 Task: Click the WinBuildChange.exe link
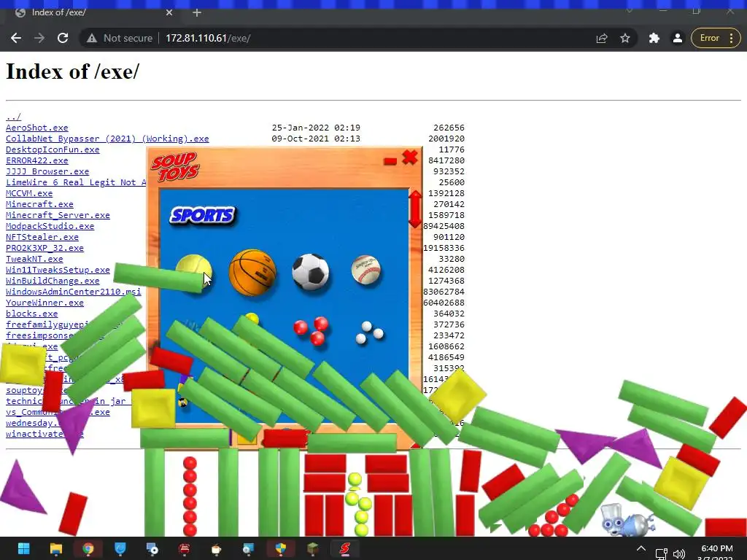[53, 281]
